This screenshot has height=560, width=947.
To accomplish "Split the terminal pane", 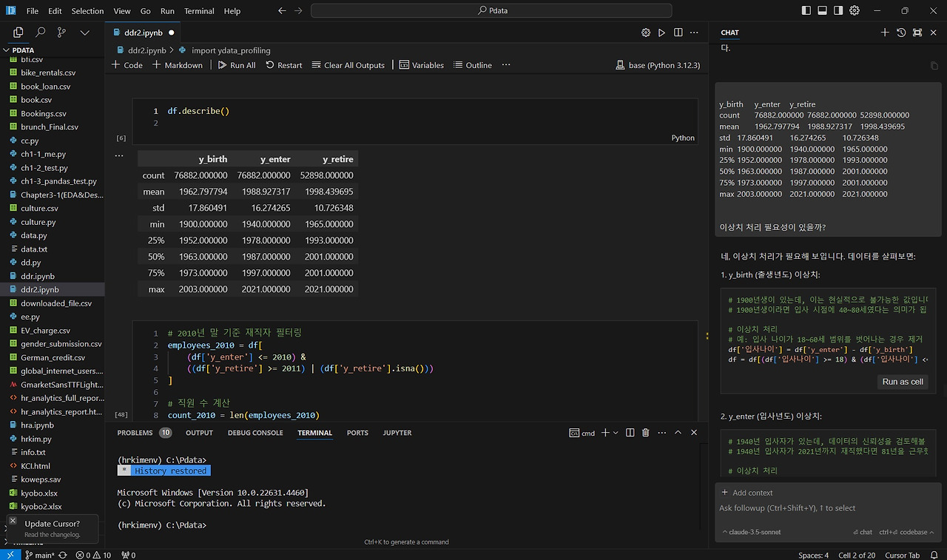I will [x=630, y=433].
